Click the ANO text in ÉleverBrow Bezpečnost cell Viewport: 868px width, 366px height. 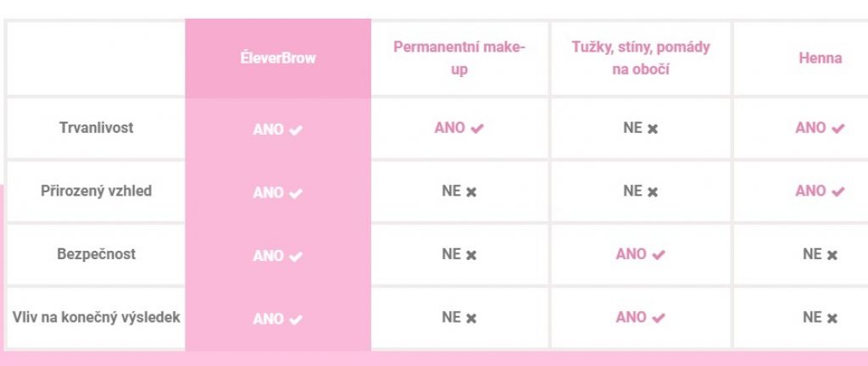[x=268, y=256]
